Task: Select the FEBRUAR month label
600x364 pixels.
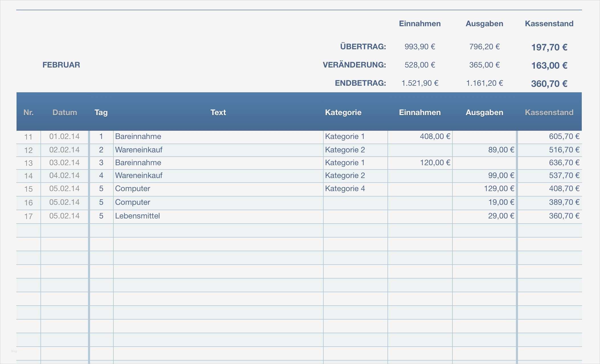Action: coord(61,65)
